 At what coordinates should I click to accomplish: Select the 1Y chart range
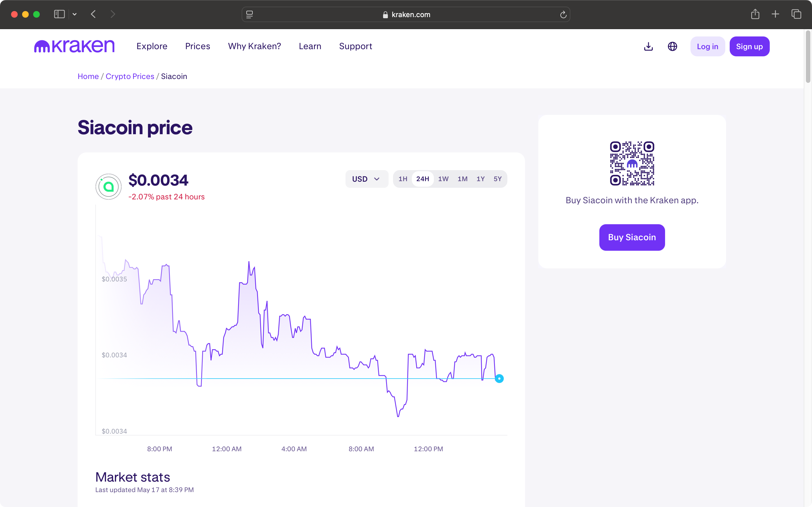(x=480, y=179)
